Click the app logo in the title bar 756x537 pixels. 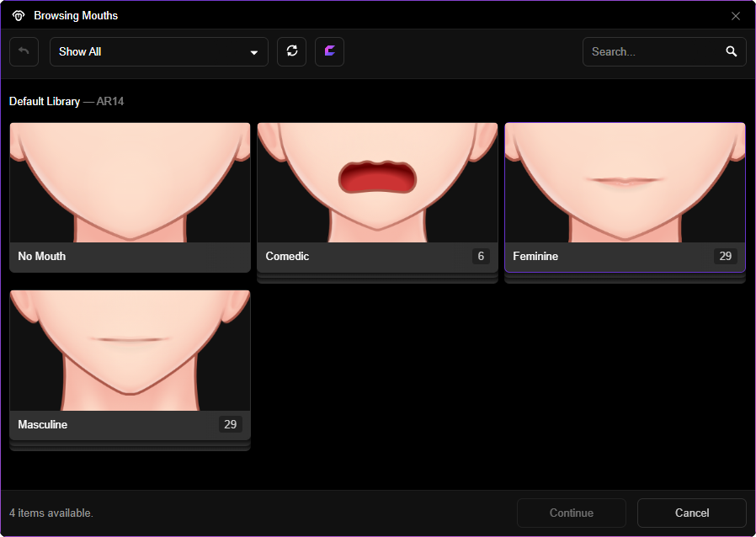[19, 16]
